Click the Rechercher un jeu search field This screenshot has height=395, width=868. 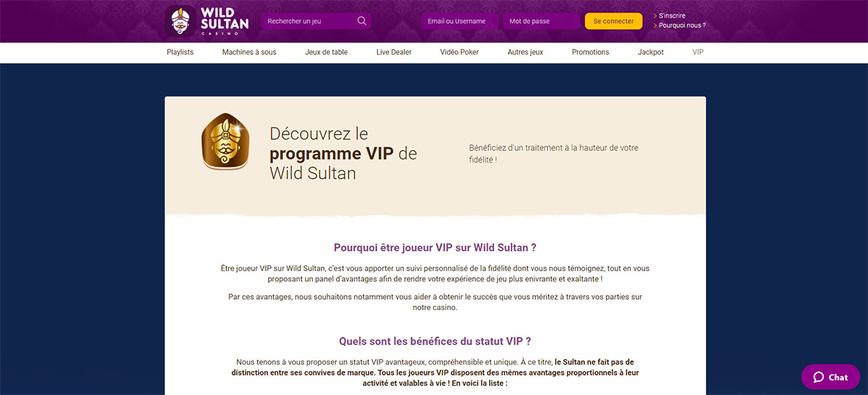pyautogui.click(x=316, y=21)
